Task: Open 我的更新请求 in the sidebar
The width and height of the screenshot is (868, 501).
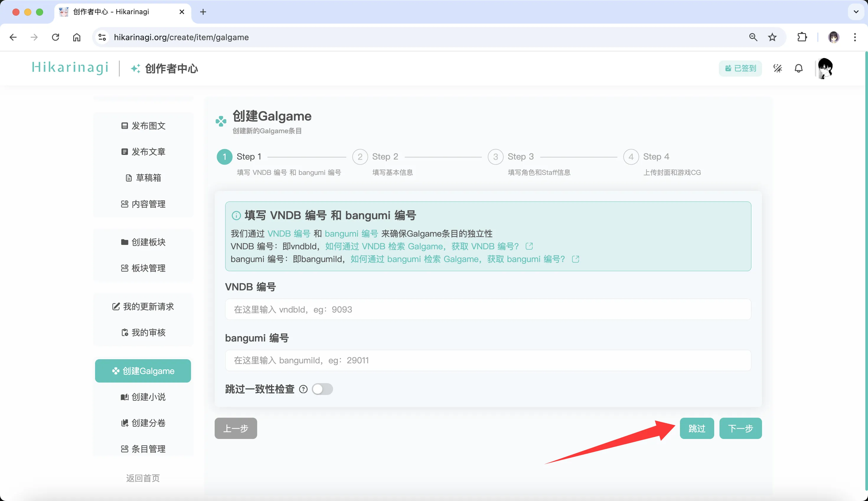Action: click(143, 307)
